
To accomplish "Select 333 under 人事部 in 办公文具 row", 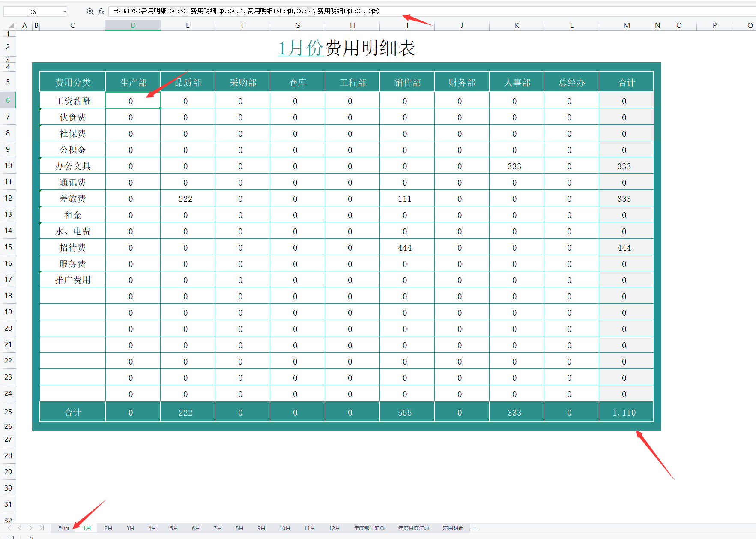I will (x=517, y=166).
